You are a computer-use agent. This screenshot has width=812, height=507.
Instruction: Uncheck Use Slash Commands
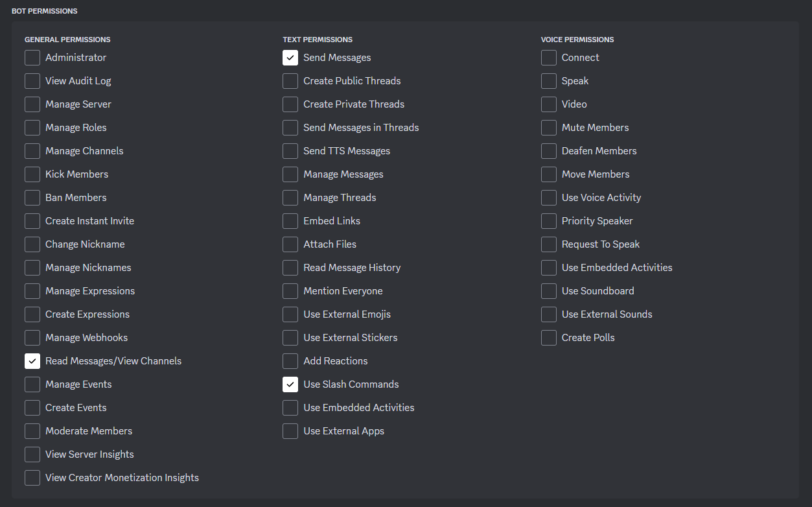click(290, 384)
